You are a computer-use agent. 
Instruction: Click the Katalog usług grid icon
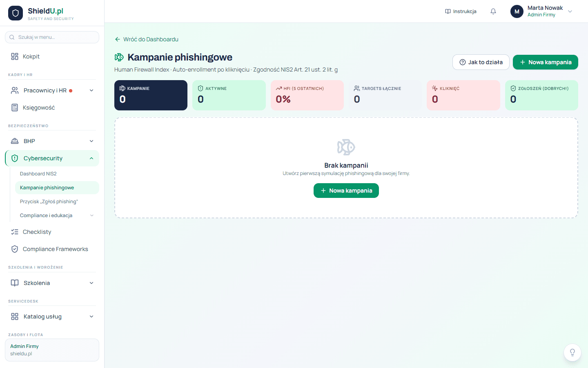(15, 316)
